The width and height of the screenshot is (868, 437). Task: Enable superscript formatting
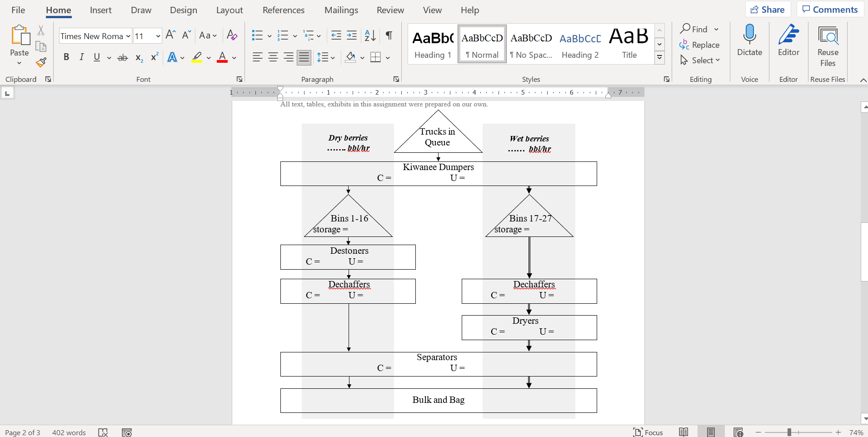154,57
